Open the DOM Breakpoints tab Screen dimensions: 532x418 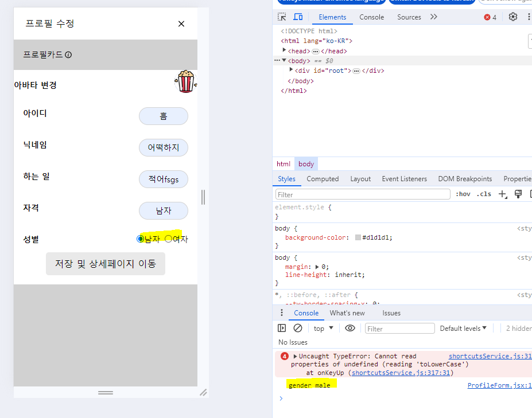(465, 179)
